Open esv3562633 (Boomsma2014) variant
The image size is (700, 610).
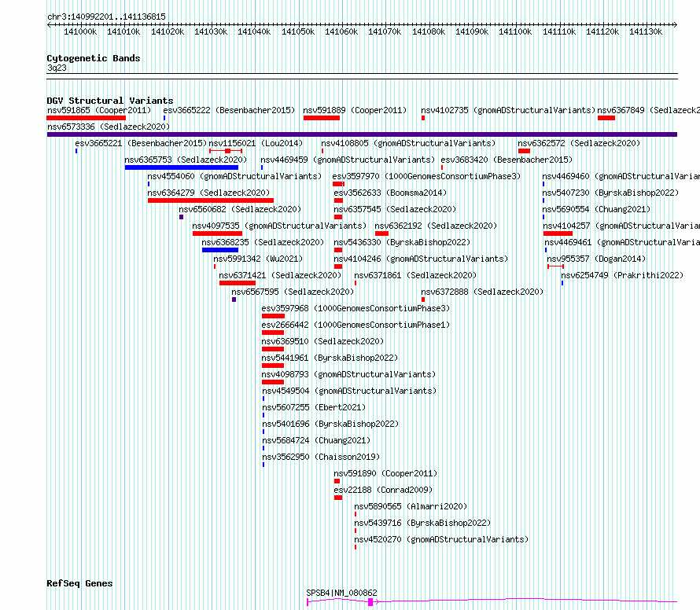point(390,193)
